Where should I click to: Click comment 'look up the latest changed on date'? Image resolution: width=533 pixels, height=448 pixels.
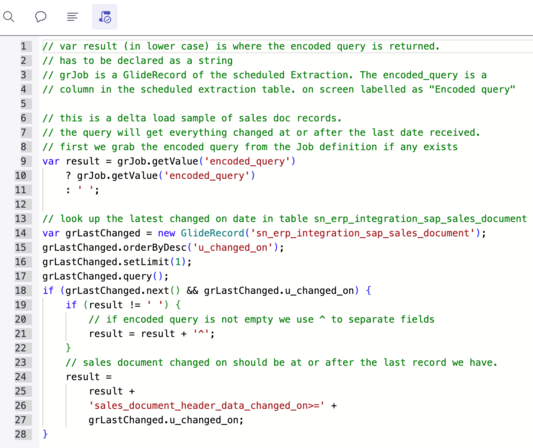285,219
